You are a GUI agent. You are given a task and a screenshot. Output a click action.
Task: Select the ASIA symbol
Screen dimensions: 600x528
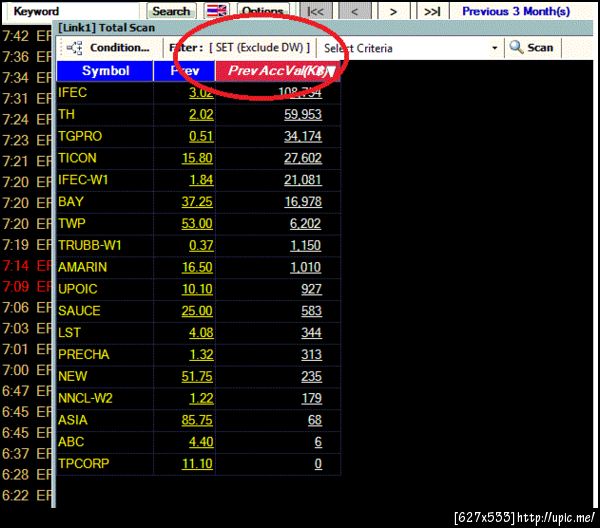click(73, 419)
